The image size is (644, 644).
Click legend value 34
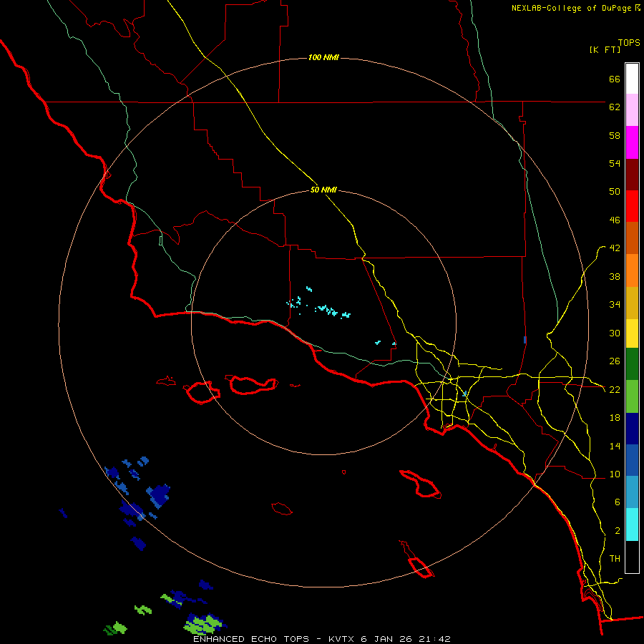[x=615, y=304]
